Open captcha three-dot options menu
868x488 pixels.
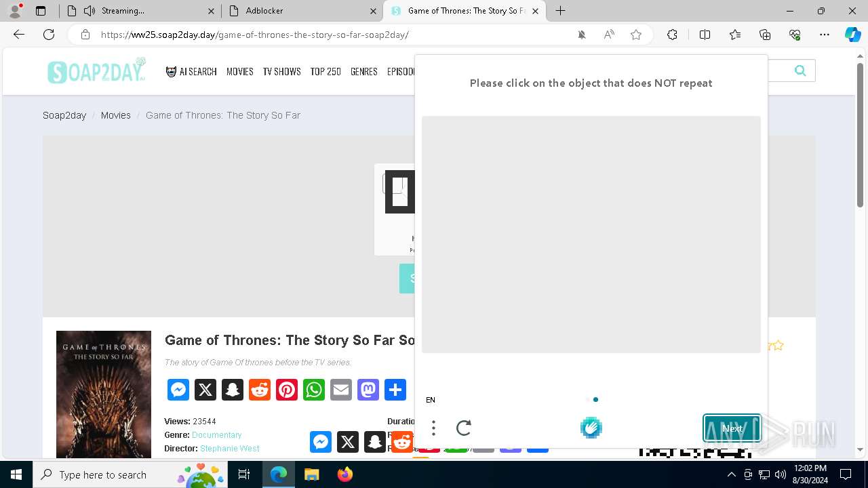[433, 428]
